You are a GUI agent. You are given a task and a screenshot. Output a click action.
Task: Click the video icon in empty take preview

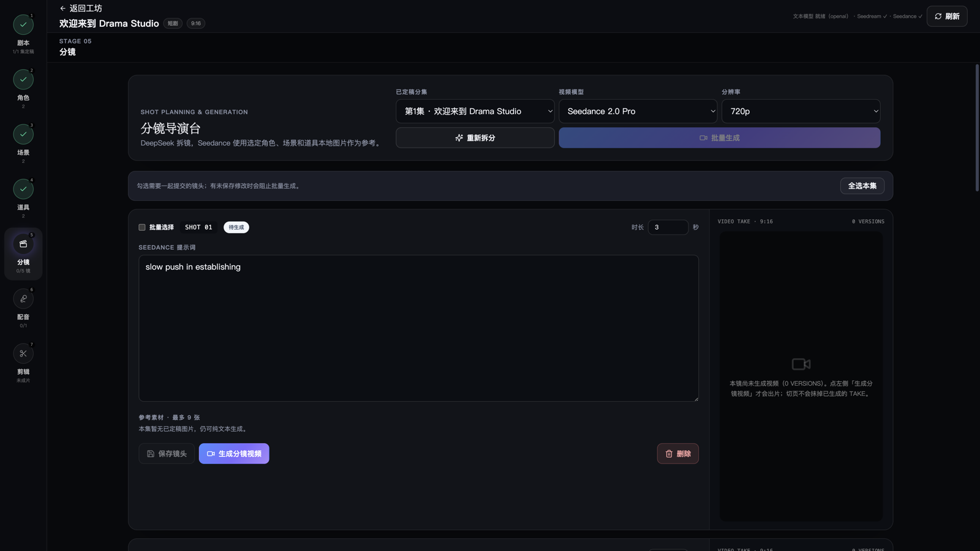(801, 364)
